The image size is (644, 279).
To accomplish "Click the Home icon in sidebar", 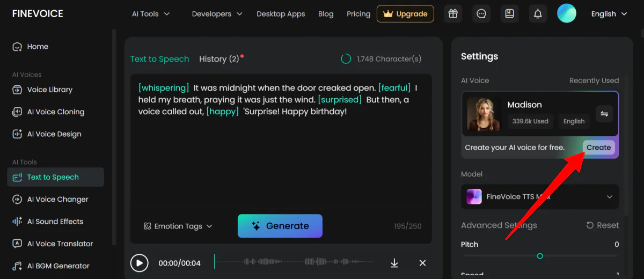I will pyautogui.click(x=17, y=47).
